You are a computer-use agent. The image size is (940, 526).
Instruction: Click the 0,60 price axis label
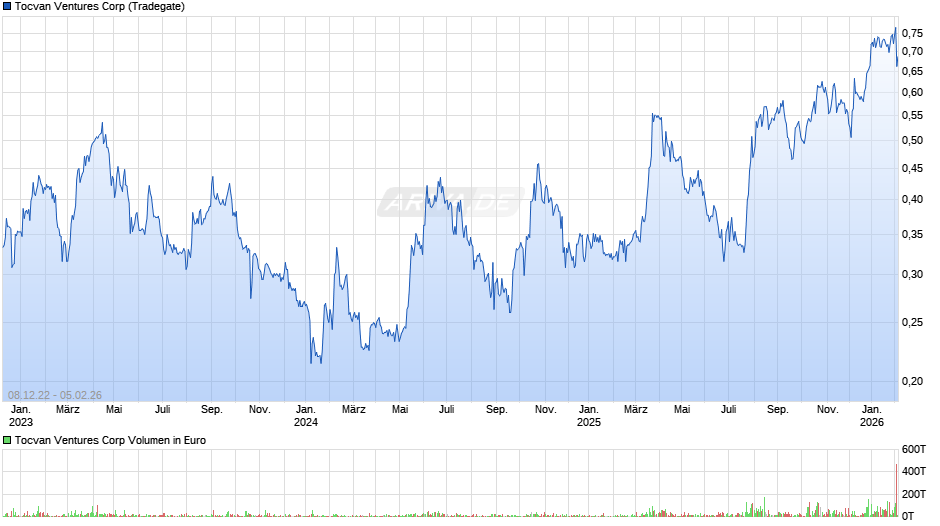pyautogui.click(x=912, y=92)
